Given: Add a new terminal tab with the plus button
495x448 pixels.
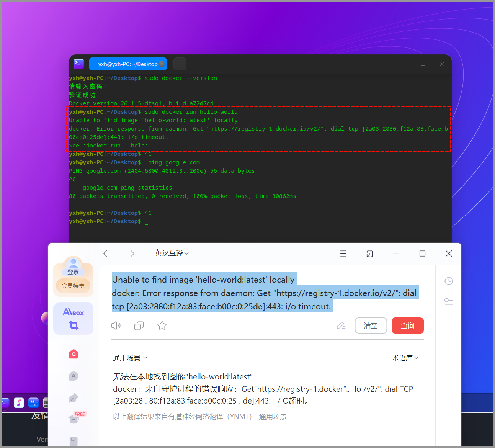Looking at the screenshot, I should pyautogui.click(x=180, y=64).
